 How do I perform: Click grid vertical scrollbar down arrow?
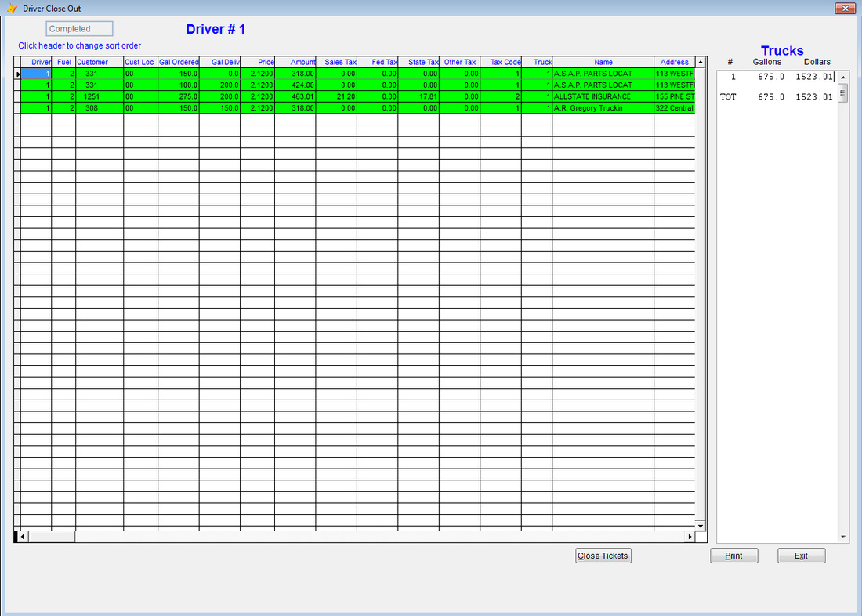(701, 525)
